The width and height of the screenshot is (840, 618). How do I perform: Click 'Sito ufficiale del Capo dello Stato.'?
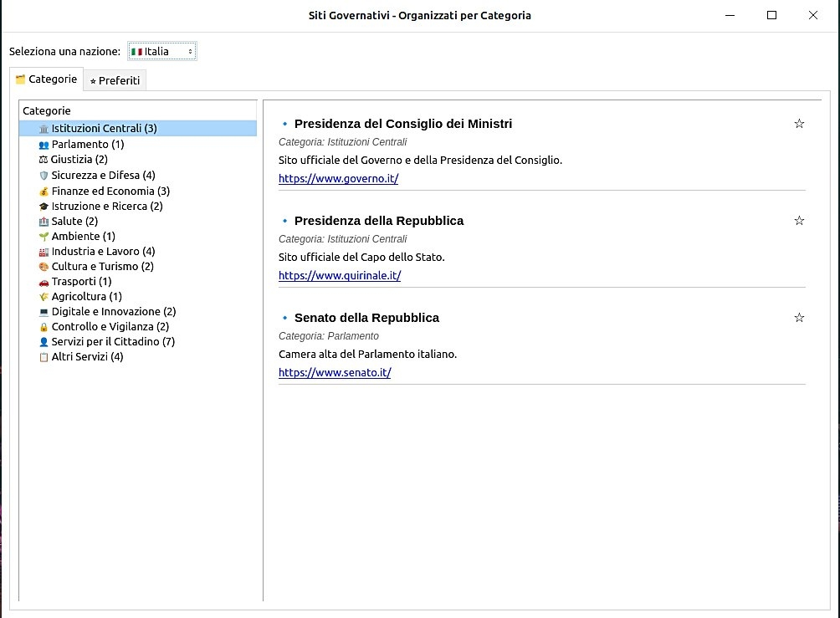click(x=361, y=257)
